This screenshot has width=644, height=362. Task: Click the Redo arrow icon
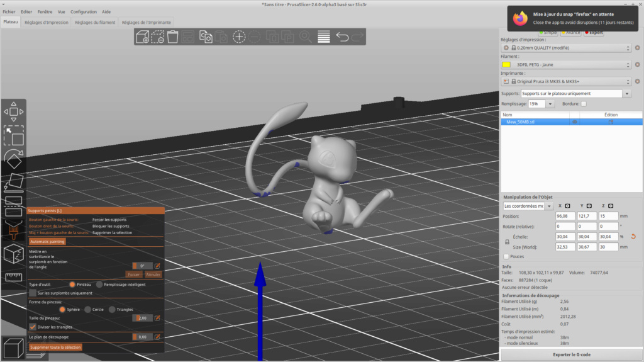coord(358,37)
